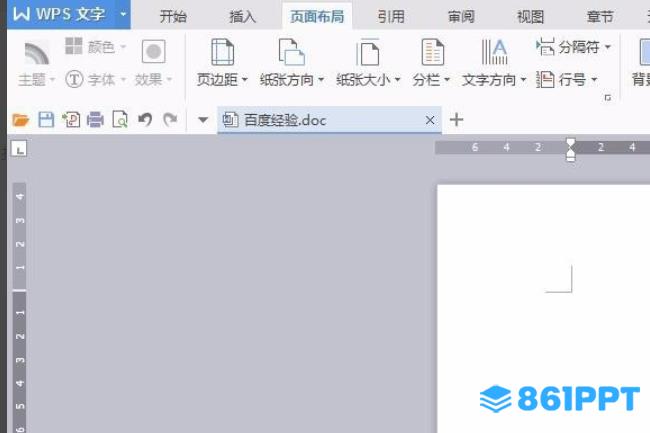Screen dimensions: 650x433
Task: Expand the WPS 文字 dropdown arrow
Action: (123, 14)
